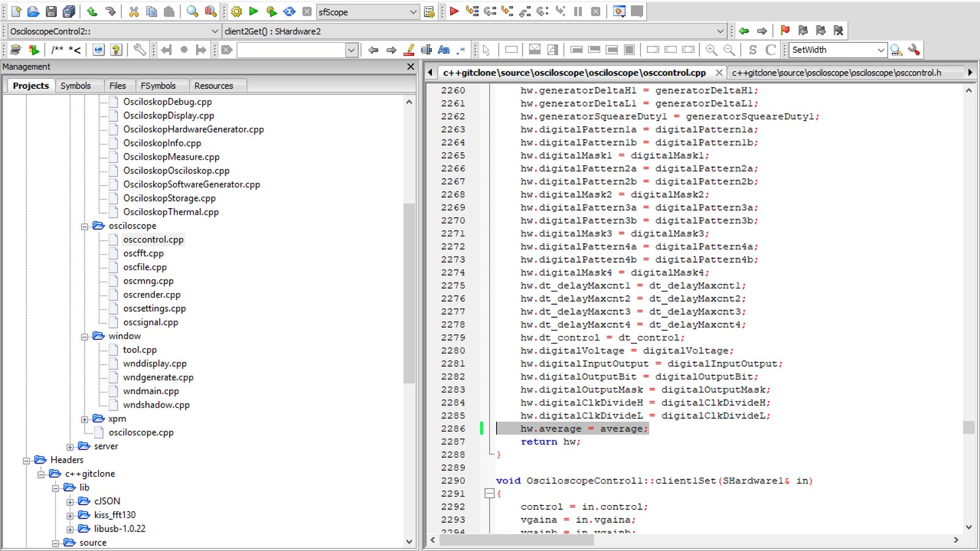Expand the server folder
The height and width of the screenshot is (551, 980).
[70, 447]
